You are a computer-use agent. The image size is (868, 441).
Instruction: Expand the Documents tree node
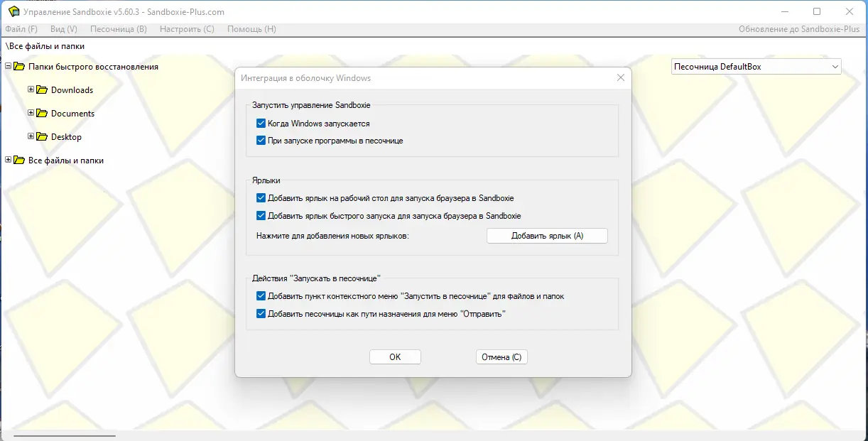(x=31, y=113)
